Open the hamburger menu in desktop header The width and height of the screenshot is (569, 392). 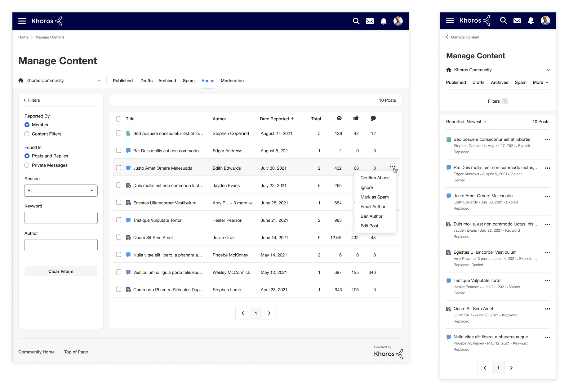coord(22,21)
